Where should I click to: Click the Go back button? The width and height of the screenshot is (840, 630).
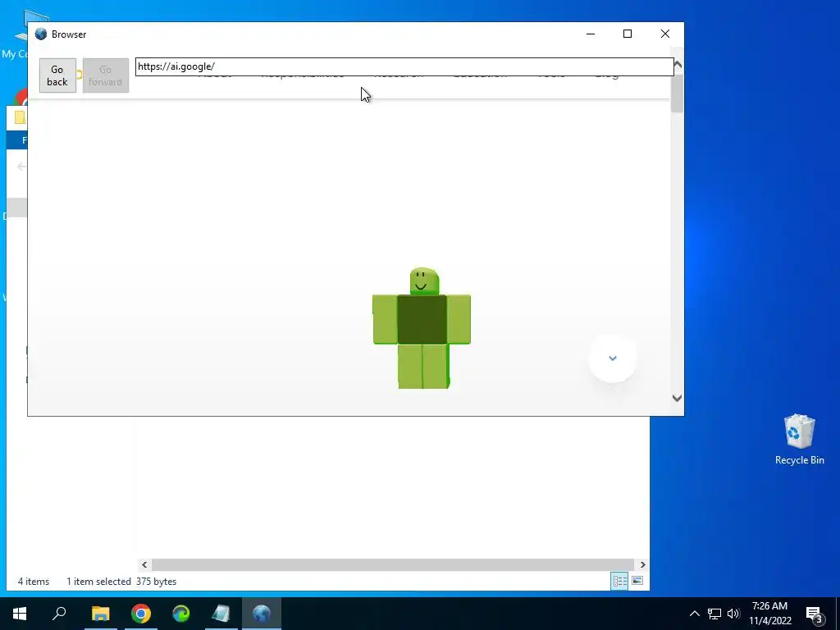57,75
